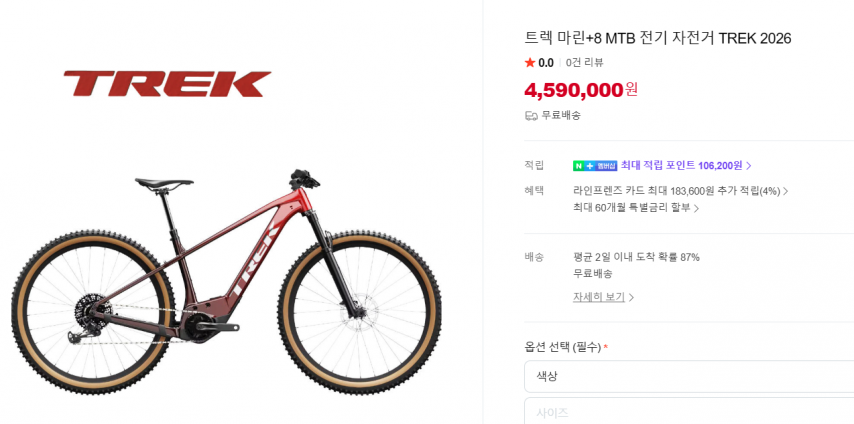Click the chevron next to 자세히 보기
Screen dimensions: 854x424
pyautogui.click(x=631, y=298)
